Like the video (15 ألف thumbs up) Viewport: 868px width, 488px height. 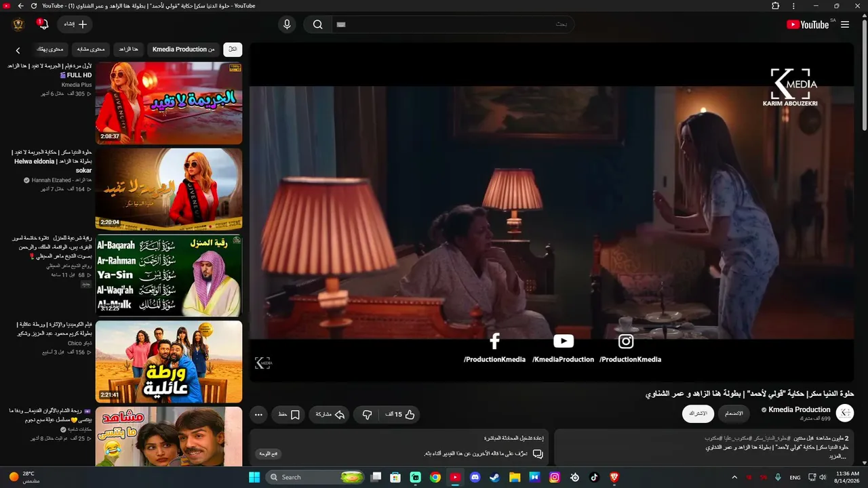[400, 415]
